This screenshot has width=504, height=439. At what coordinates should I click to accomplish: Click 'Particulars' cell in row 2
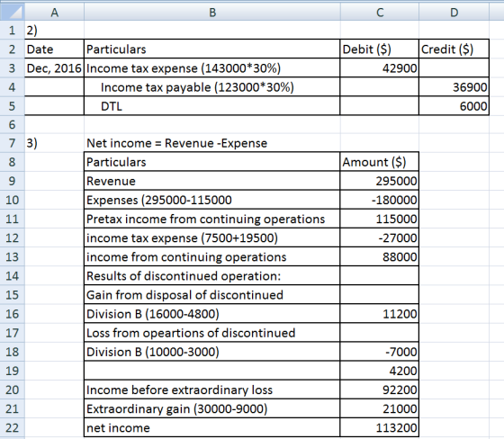pos(212,49)
